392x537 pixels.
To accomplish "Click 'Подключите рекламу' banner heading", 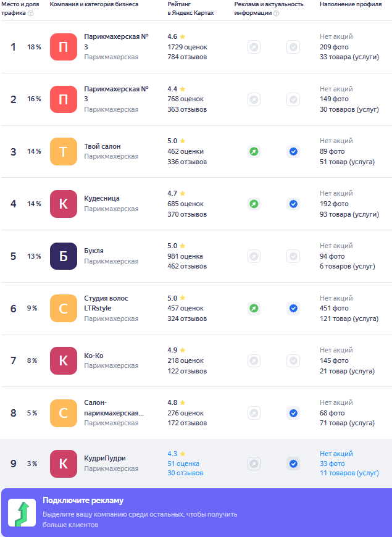I will (83, 501).
